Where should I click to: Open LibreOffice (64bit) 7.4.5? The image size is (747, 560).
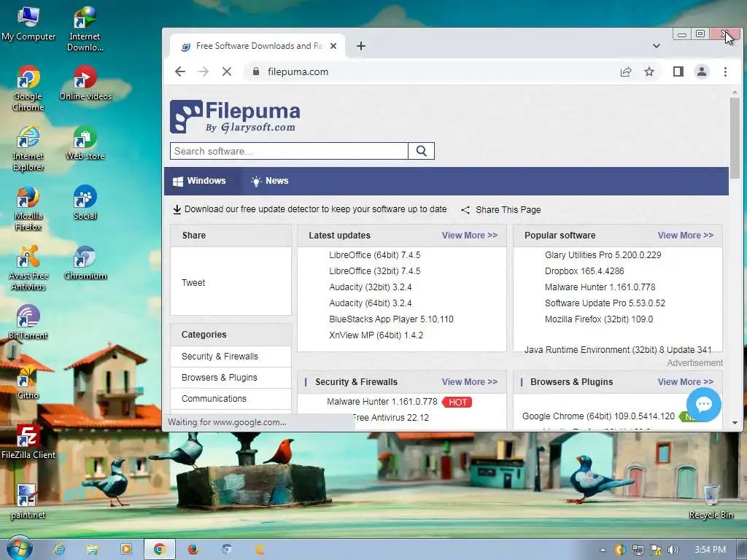click(375, 255)
